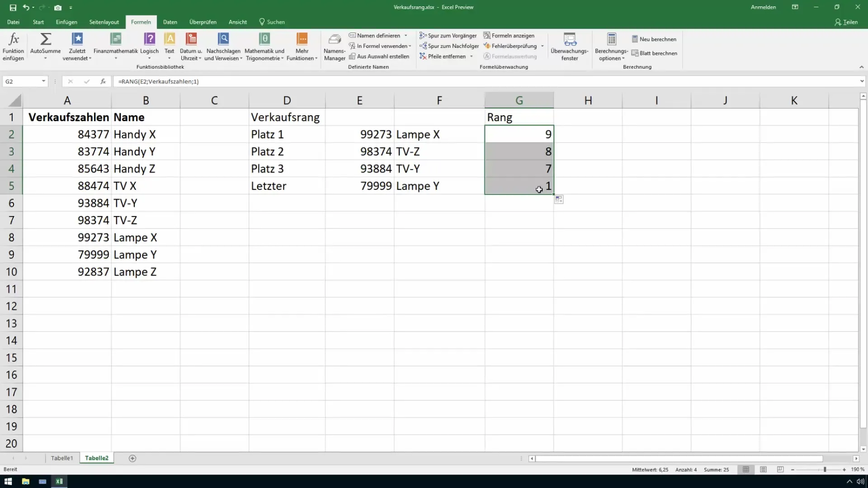Expand Namen definieren dropdown arrow
This screenshot has height=488, width=868.
click(406, 36)
